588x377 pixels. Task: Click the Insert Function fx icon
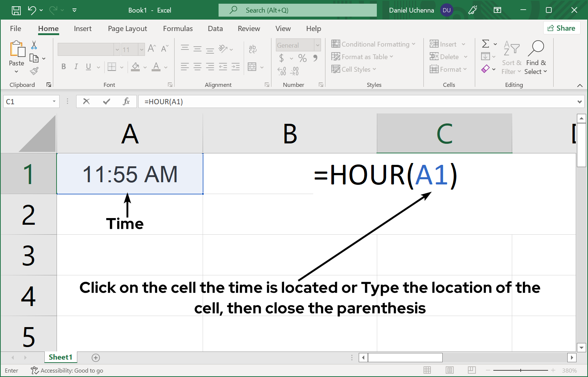[x=126, y=101]
